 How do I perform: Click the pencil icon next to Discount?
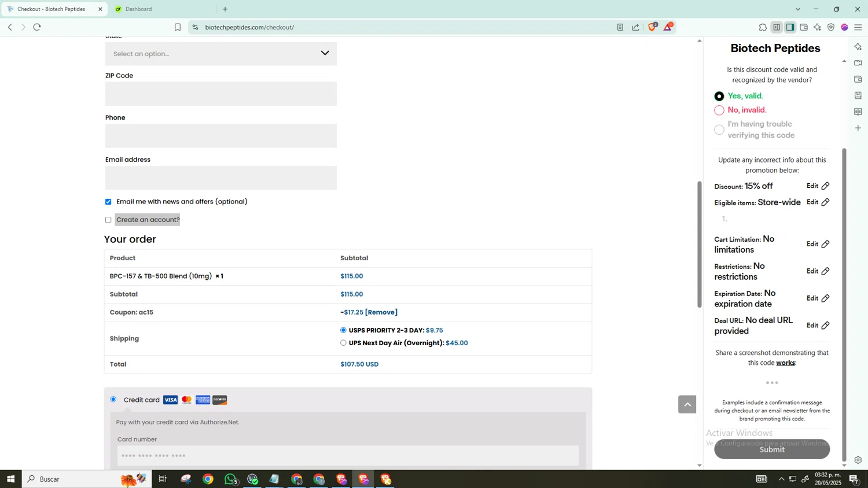[826, 186]
